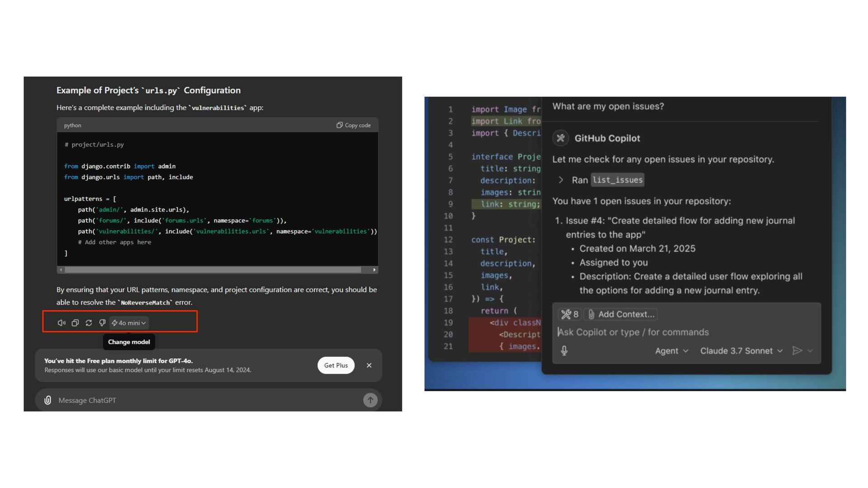Click the text 'What are my open issues?'
This screenshot has width=868, height=488.
pos(608,106)
